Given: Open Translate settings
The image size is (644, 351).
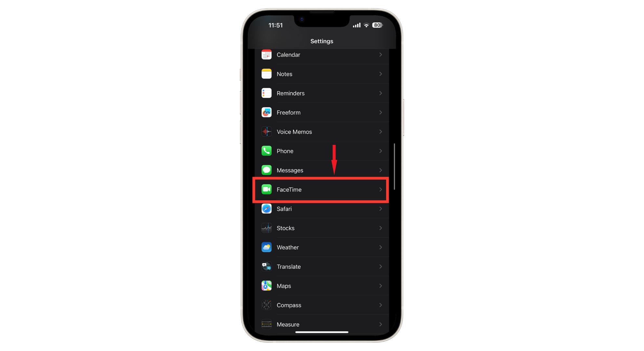Looking at the screenshot, I should point(321,266).
